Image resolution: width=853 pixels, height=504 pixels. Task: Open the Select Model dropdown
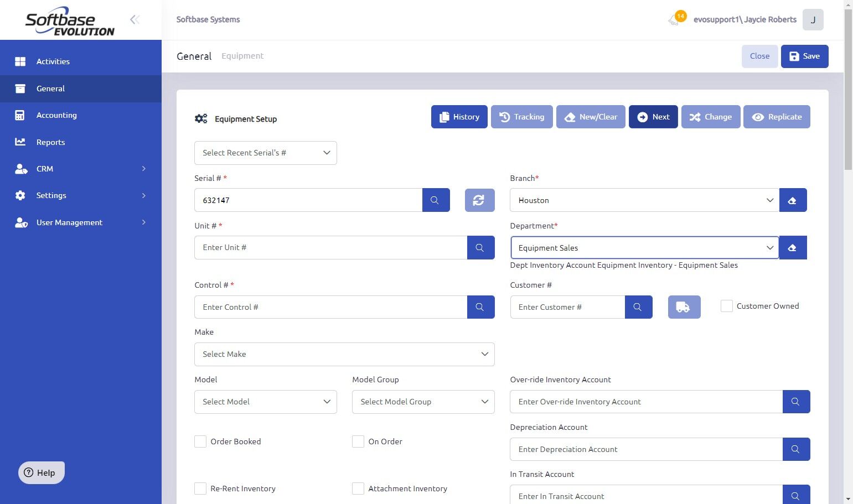[266, 402]
